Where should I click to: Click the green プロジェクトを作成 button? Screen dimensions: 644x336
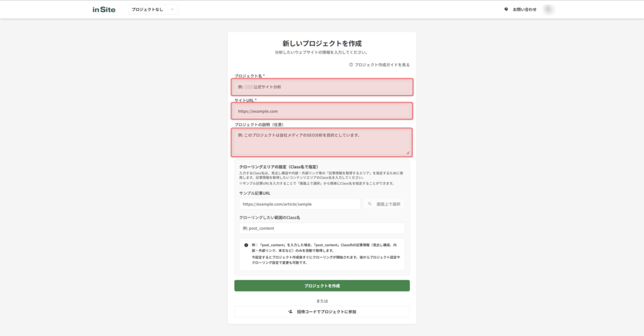[322, 286]
